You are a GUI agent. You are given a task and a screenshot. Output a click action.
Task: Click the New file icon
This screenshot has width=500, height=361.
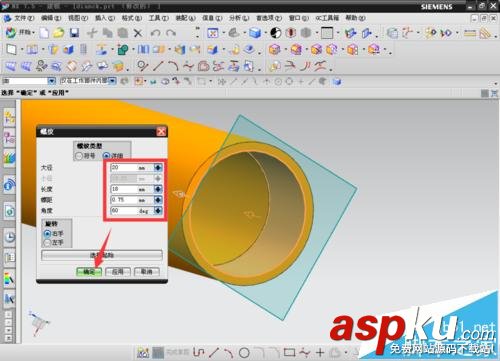pos(44,33)
